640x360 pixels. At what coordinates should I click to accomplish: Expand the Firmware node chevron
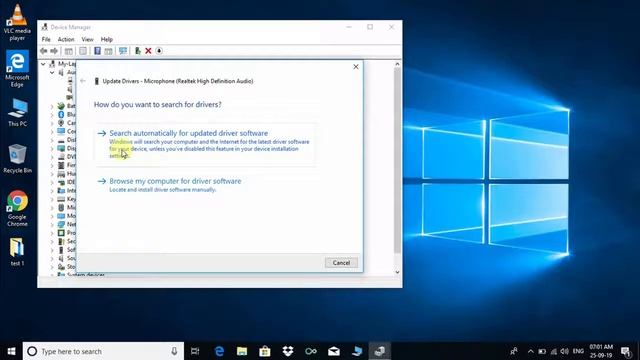52,165
